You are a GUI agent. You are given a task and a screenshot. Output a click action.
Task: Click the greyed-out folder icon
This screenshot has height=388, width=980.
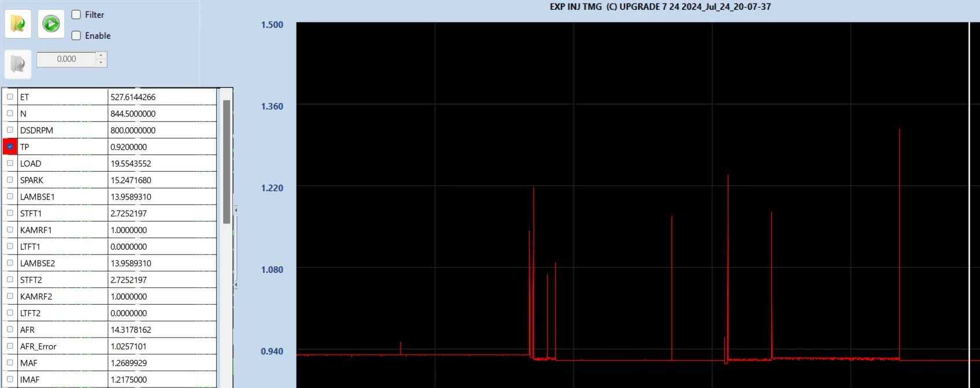click(18, 64)
